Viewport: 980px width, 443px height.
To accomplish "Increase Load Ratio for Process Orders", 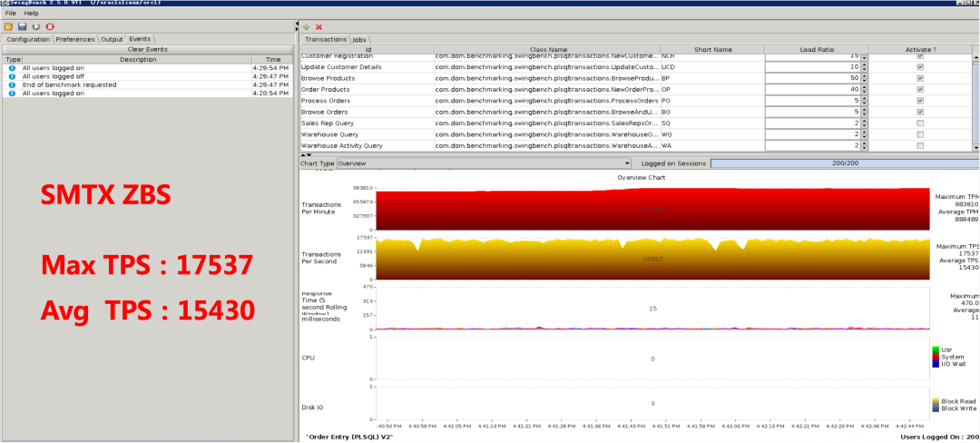I will (865, 98).
